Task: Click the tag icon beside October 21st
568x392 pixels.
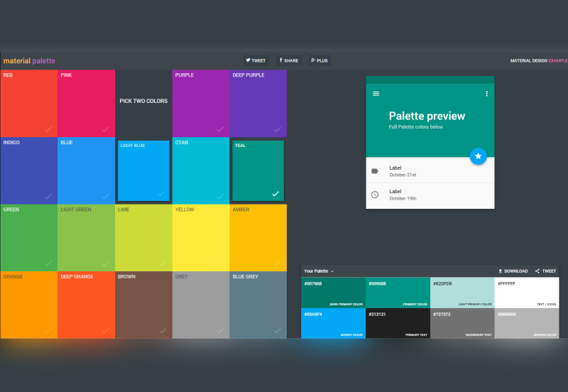Action: [375, 171]
